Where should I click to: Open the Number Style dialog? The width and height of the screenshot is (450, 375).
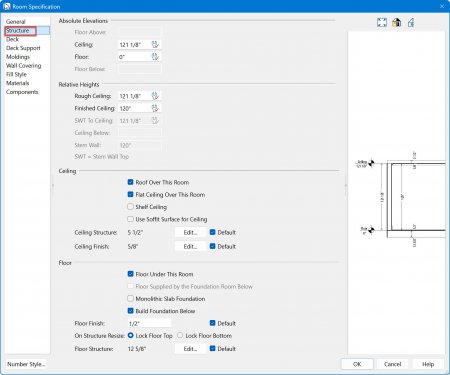tap(26, 364)
